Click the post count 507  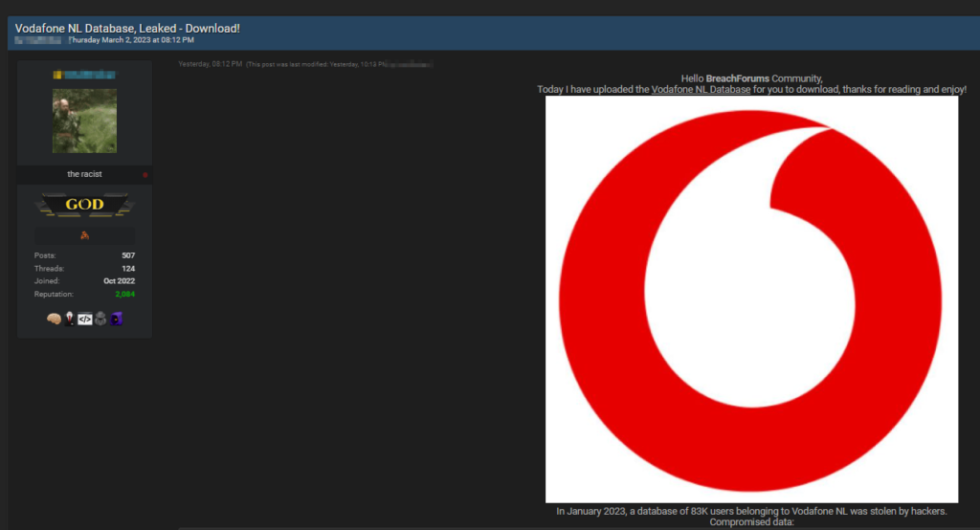pyautogui.click(x=128, y=255)
